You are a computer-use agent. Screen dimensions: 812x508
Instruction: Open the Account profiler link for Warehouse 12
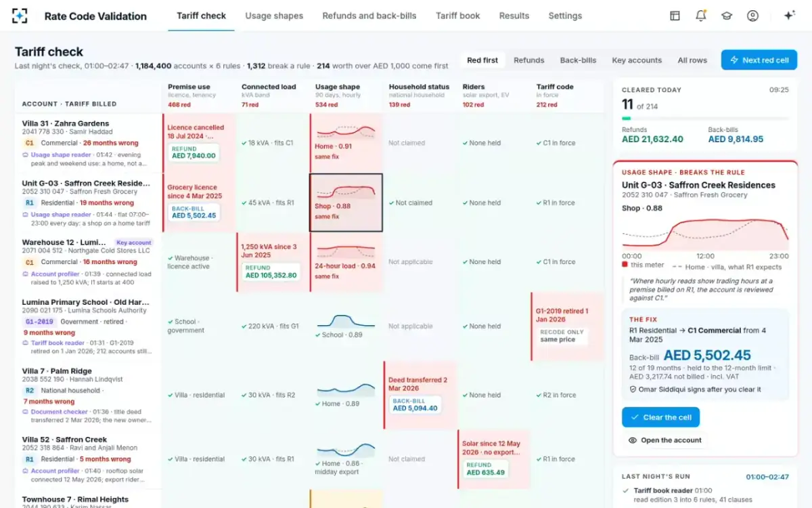[x=55, y=274]
